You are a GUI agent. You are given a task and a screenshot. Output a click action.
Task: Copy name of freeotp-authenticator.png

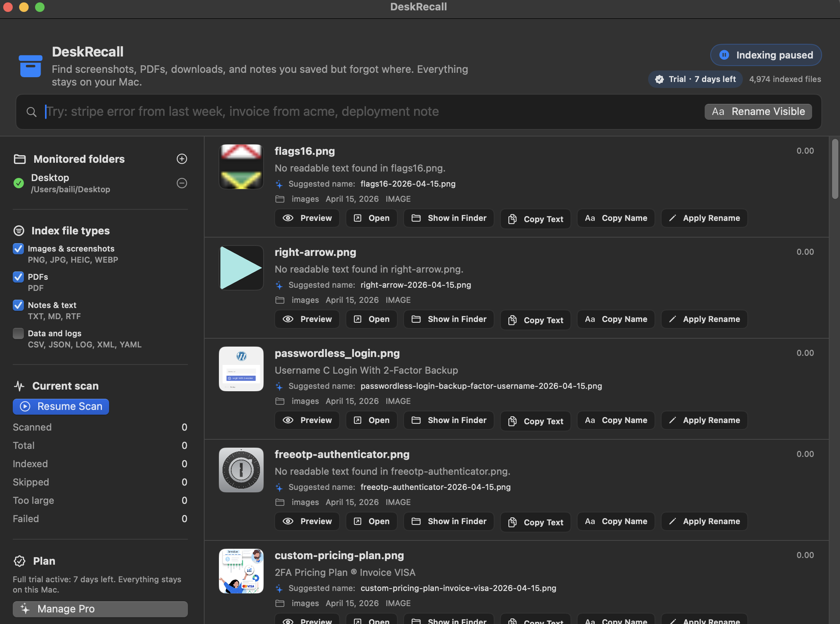coord(616,521)
